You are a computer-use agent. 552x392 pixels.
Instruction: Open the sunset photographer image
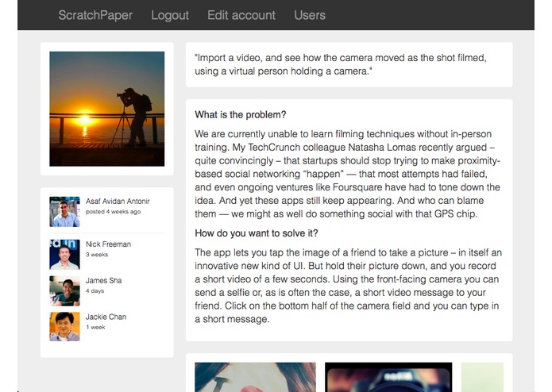(107, 109)
